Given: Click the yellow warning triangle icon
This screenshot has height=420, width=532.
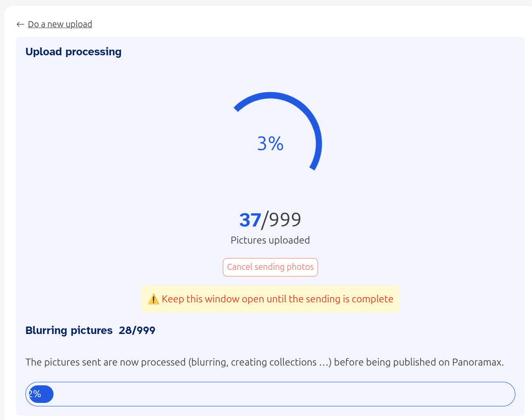Looking at the screenshot, I should 153,299.
